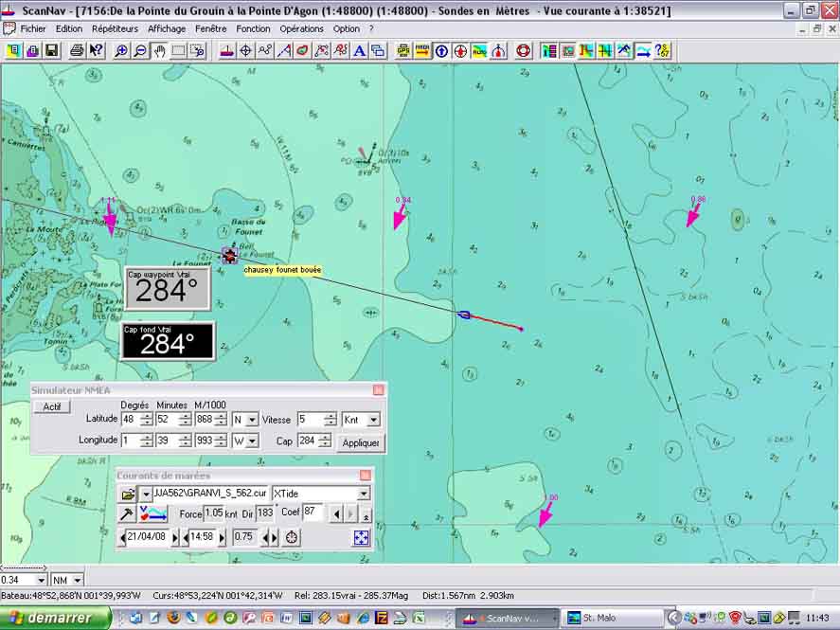Select the zoom out magnifier tool
This screenshot has width=840, height=630.
click(x=140, y=51)
